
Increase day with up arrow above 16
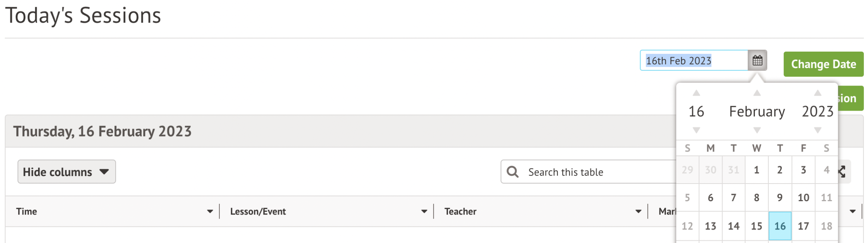pyautogui.click(x=696, y=93)
